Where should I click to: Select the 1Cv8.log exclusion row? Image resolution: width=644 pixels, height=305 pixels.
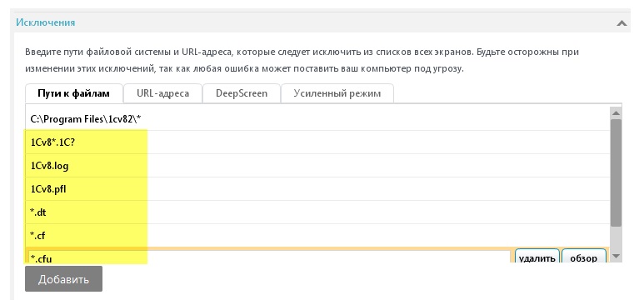(317, 166)
